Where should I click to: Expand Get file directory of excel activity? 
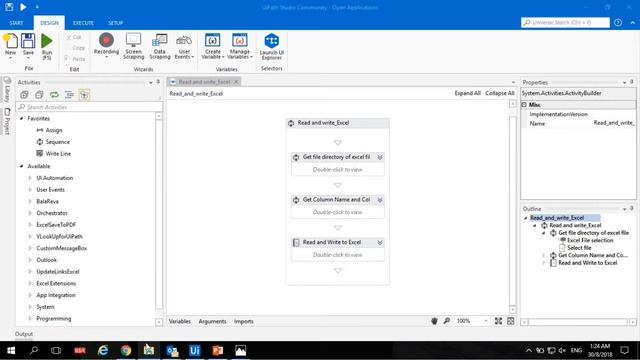(x=380, y=157)
